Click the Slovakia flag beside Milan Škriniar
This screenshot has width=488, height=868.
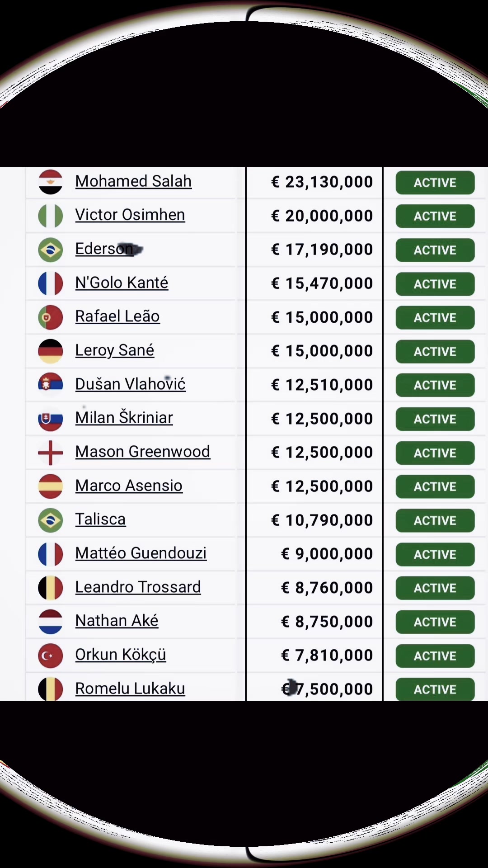(x=50, y=419)
